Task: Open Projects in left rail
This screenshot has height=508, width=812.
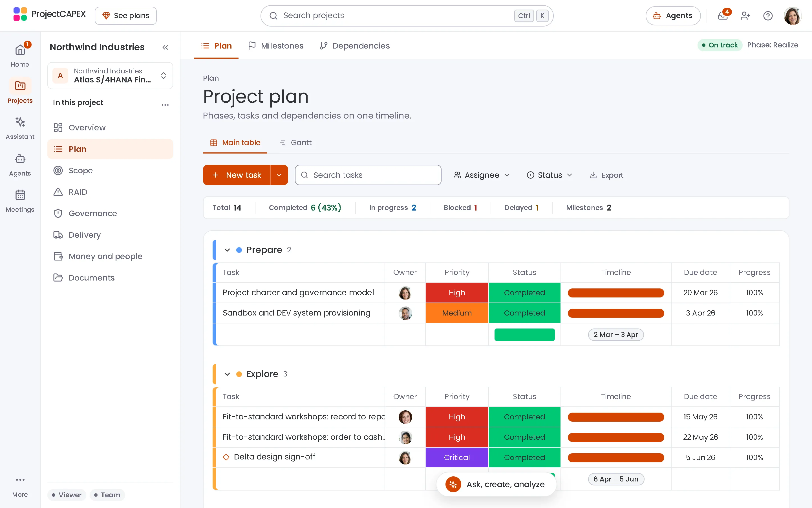Action: point(20,91)
